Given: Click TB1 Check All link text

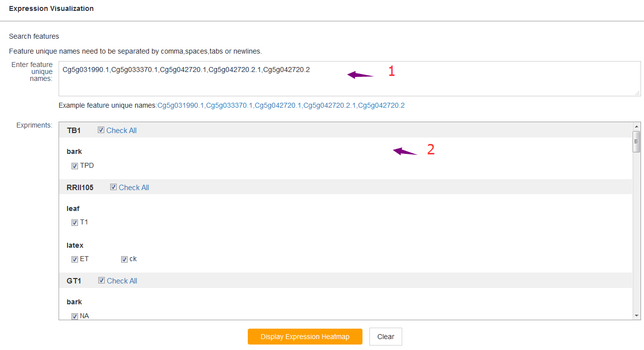Looking at the screenshot, I should 121,131.
